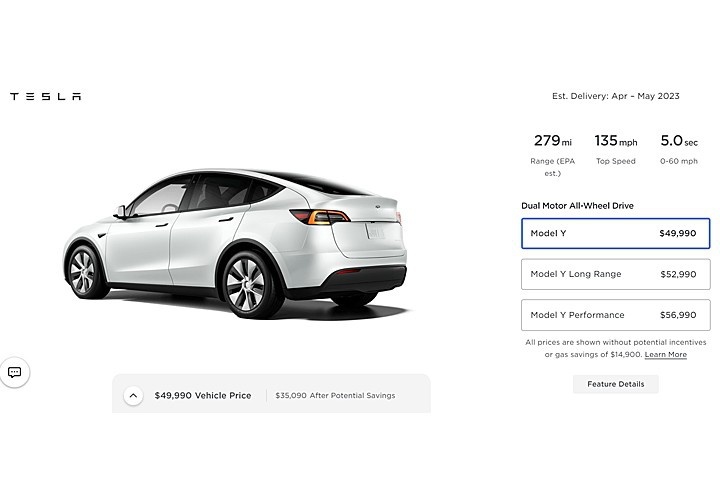This screenshot has width=720, height=480.
Task: Click the Feature Details button
Action: coord(615,384)
